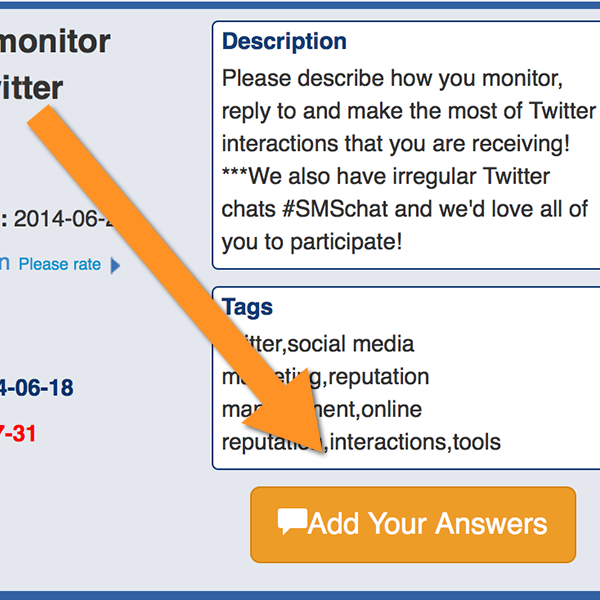Select the 'social media' tag text
The image size is (600, 600).
[350, 344]
